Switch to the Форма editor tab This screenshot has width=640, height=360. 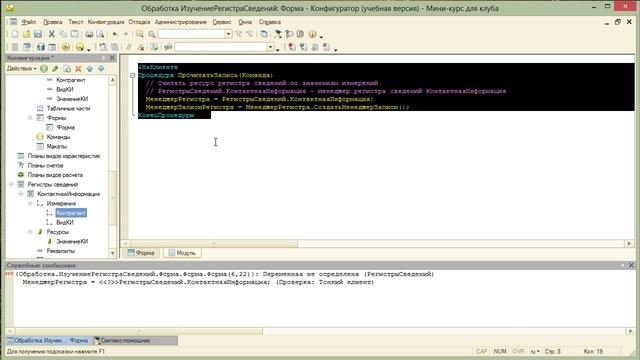pyautogui.click(x=141, y=253)
